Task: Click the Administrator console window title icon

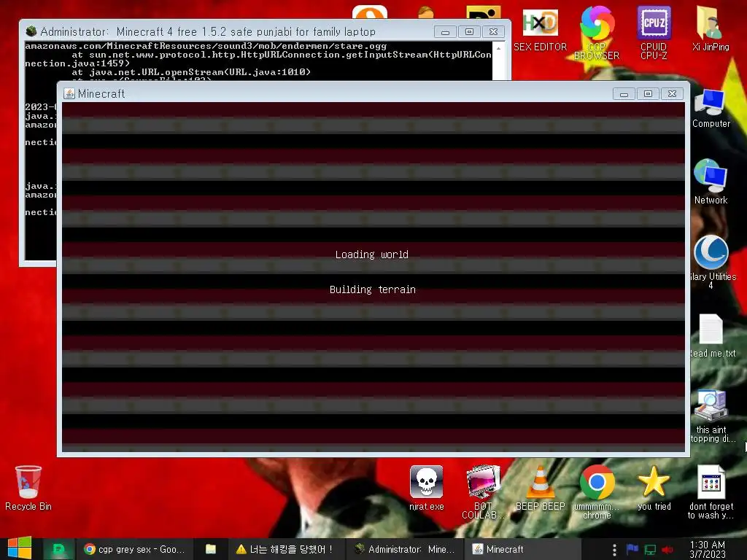Action: 31,31
